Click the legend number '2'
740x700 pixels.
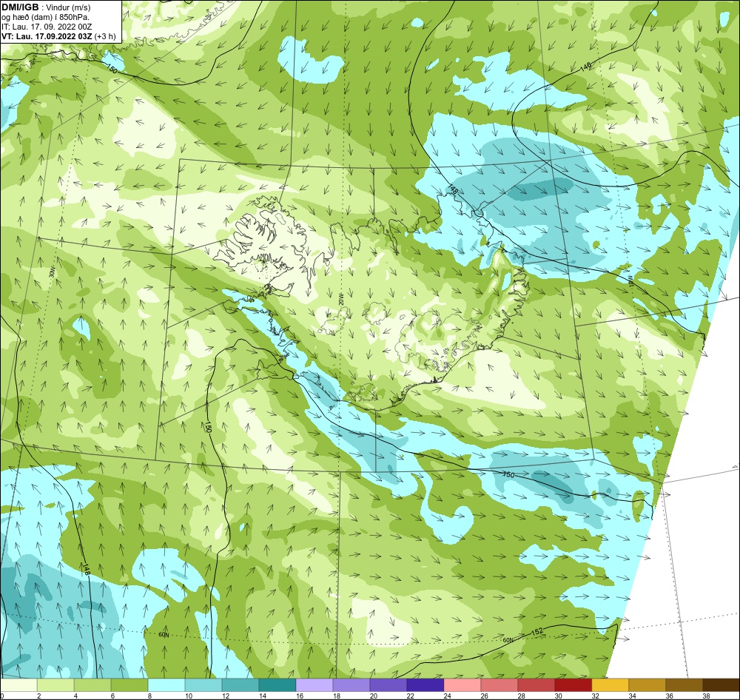[39, 696]
